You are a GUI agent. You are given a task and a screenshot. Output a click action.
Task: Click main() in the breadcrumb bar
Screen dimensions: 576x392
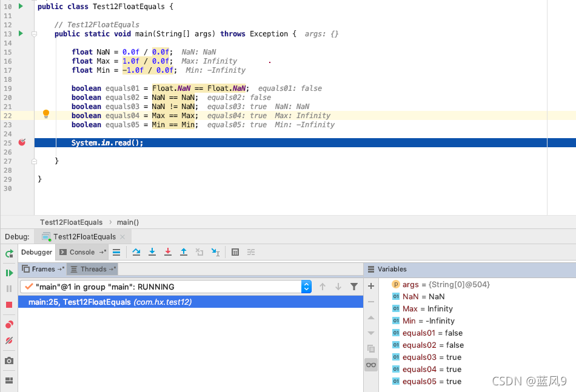click(128, 222)
